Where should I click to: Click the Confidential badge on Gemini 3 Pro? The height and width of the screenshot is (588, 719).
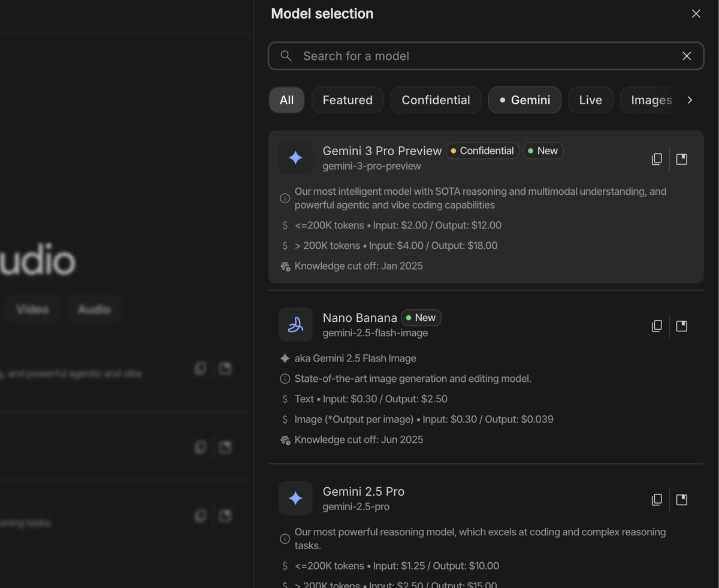click(x=482, y=151)
